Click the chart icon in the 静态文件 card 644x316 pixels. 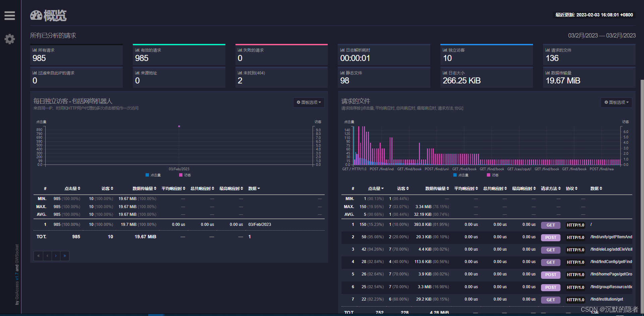click(x=342, y=72)
